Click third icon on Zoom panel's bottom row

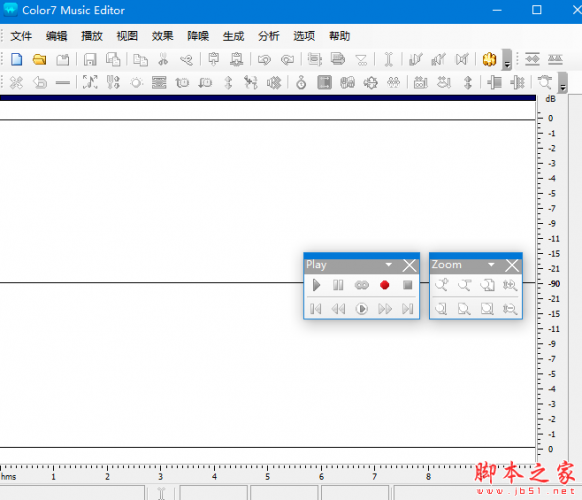coord(487,309)
